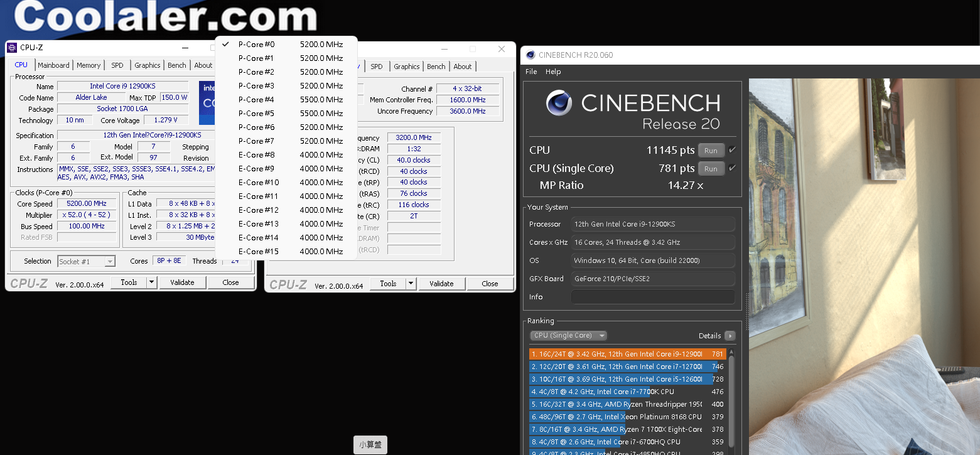
Task: Click the CPU-Z app icon in the left window title bar
Action: (x=12, y=48)
